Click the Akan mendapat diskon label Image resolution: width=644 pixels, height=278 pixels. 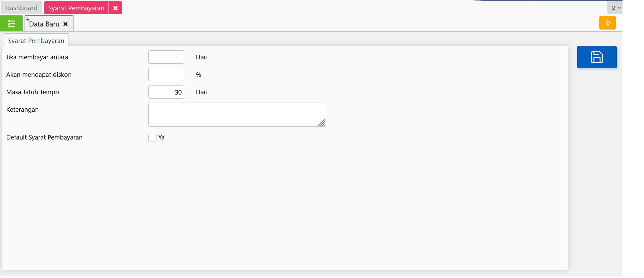click(x=39, y=75)
